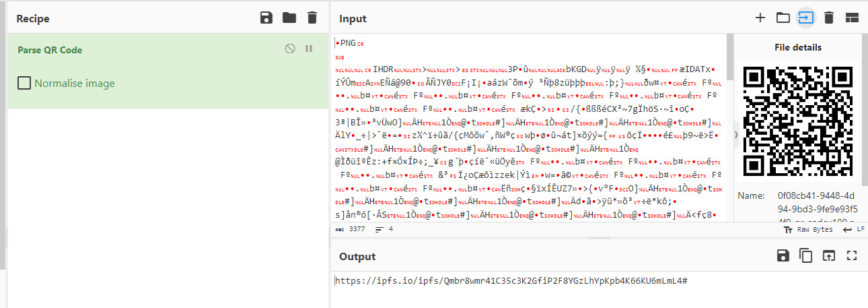Save the current recipe
Screen dimensions: 868x308
pyautogui.click(x=266, y=18)
